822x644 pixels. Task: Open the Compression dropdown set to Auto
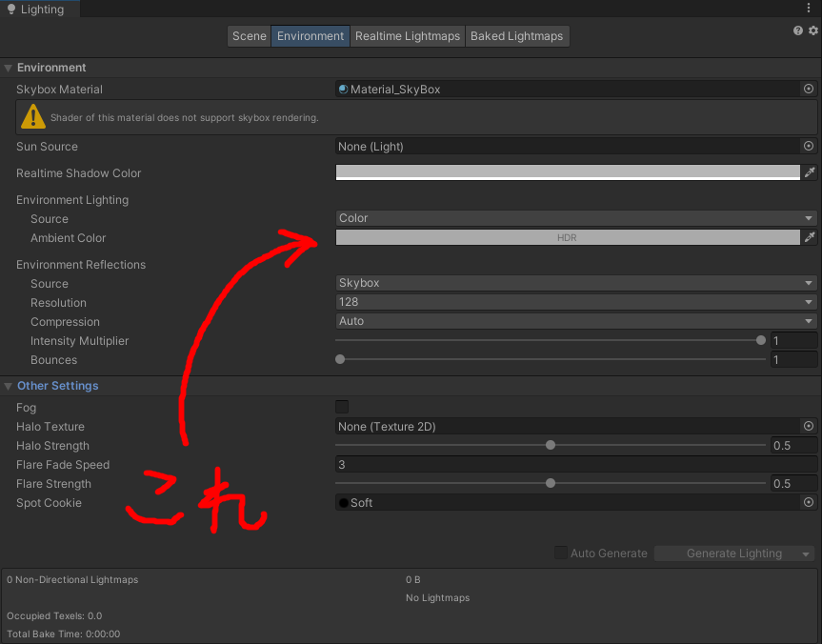tap(575, 321)
